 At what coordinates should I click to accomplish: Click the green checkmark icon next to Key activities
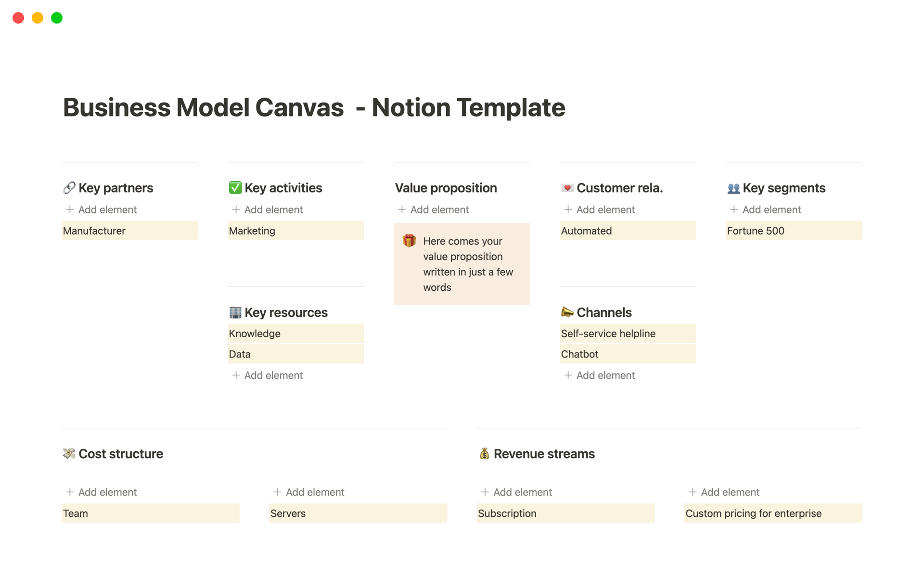point(235,188)
